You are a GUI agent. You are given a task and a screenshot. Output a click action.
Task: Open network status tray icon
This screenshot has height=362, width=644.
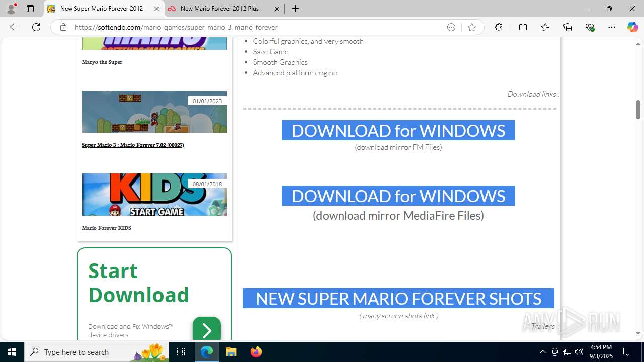coord(567,352)
